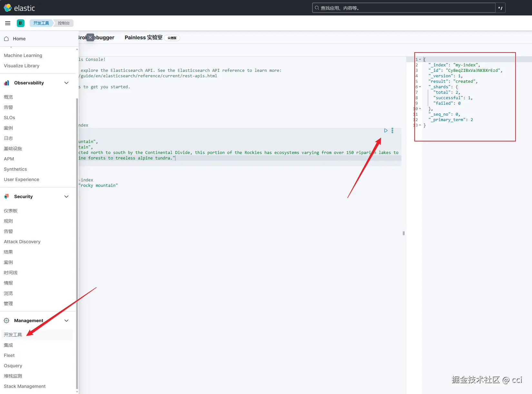This screenshot has width=532, height=394.
Task: Click the console panel resize handle
Action: (x=404, y=233)
